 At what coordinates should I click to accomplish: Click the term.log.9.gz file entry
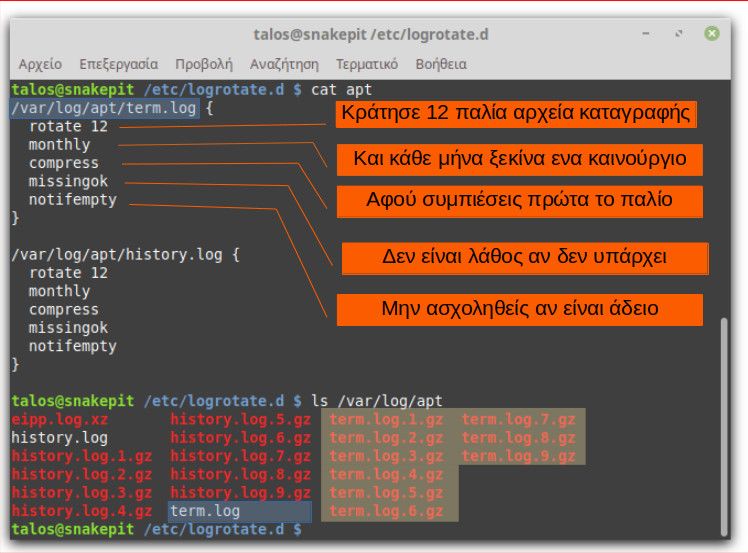(x=518, y=456)
